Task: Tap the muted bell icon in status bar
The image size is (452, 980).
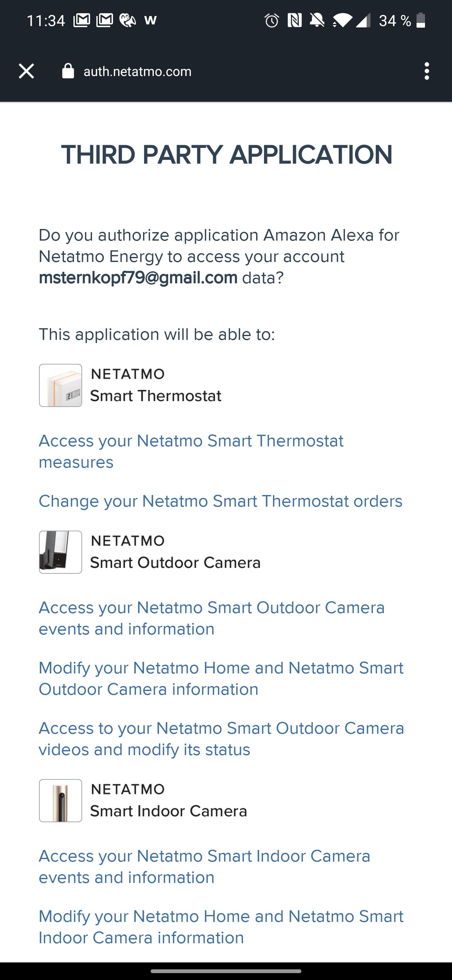Action: tap(317, 20)
